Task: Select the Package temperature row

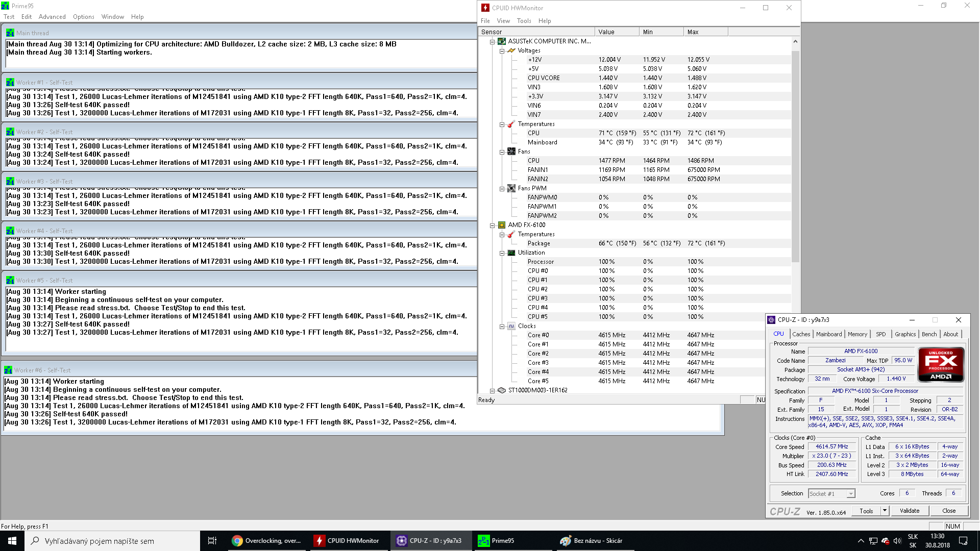Action: pos(658,243)
